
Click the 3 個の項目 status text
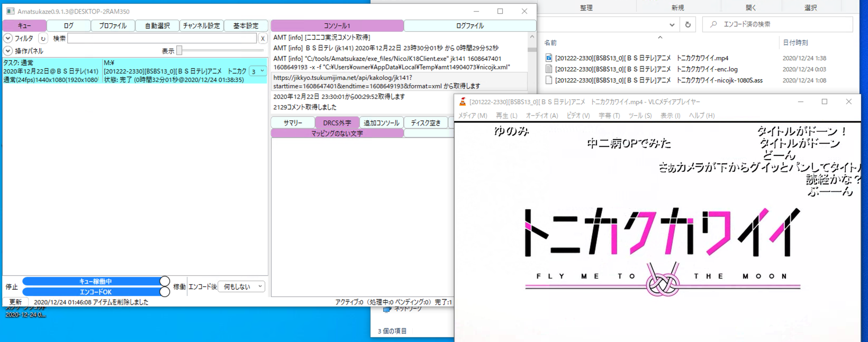tap(392, 331)
